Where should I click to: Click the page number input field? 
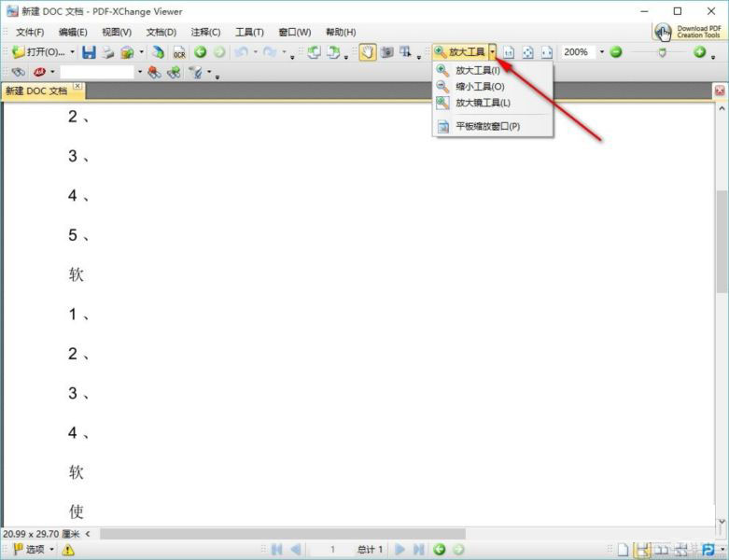332,550
